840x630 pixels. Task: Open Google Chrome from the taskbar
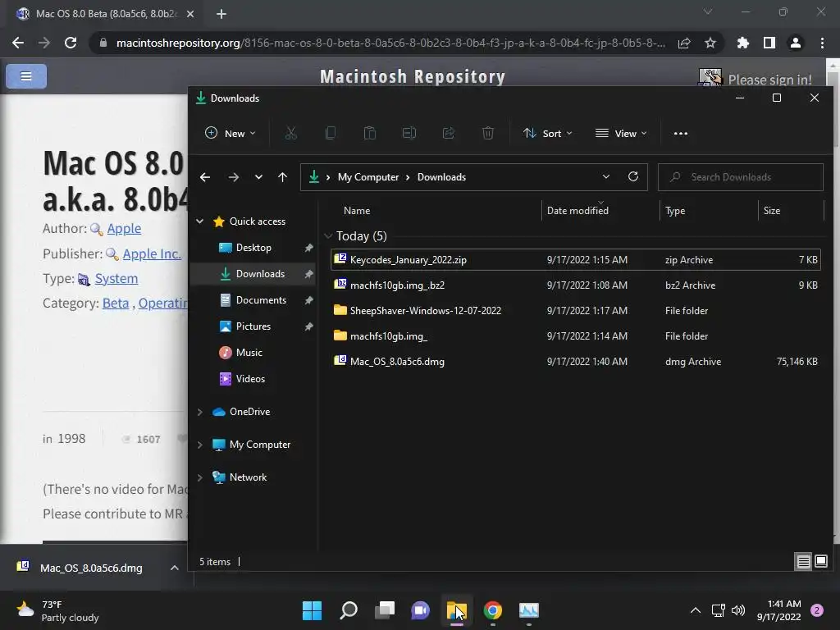click(493, 610)
